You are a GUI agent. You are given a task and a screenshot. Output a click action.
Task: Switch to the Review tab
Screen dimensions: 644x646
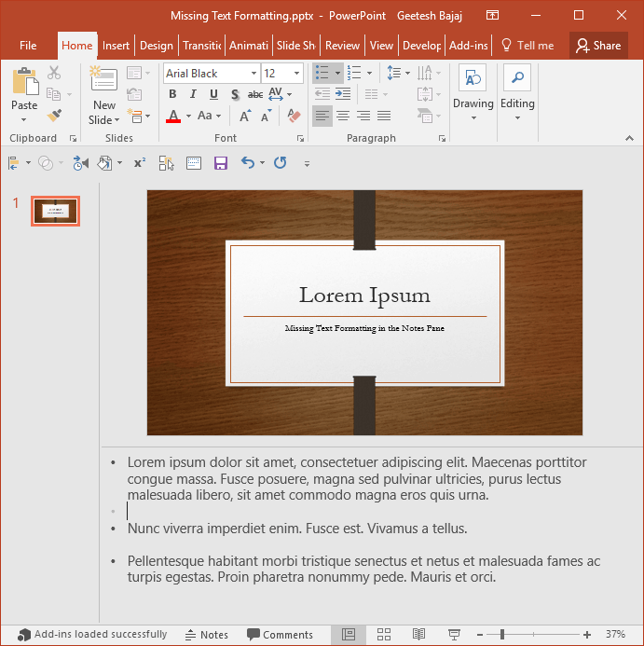point(342,46)
